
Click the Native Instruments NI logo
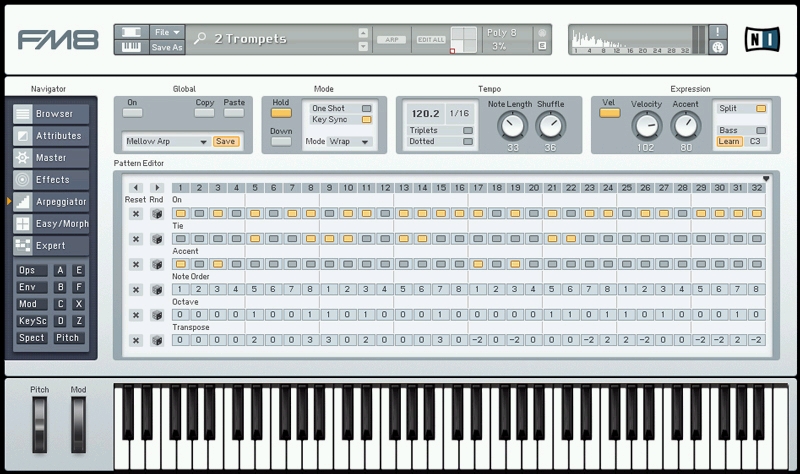[762, 39]
